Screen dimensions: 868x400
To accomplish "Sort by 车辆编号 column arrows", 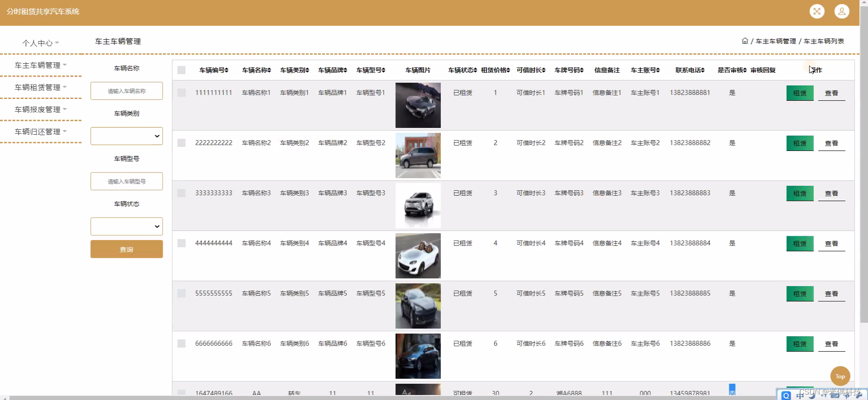I will click(226, 70).
